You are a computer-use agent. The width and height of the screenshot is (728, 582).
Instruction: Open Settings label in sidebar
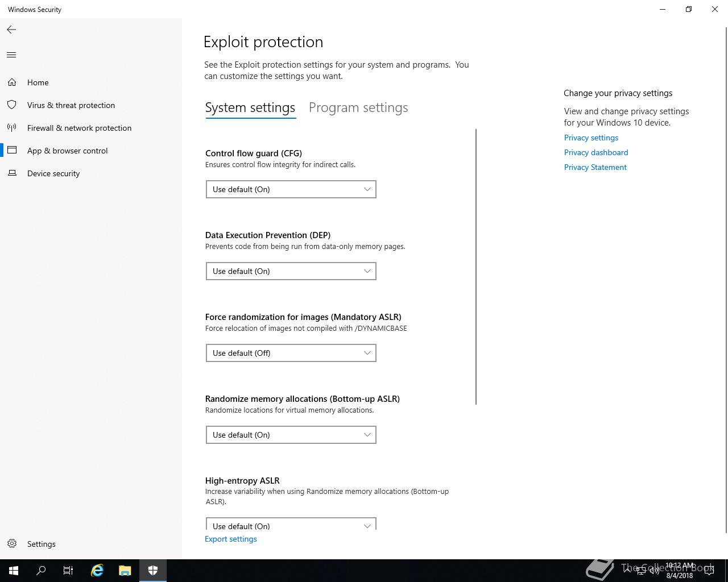(42, 544)
